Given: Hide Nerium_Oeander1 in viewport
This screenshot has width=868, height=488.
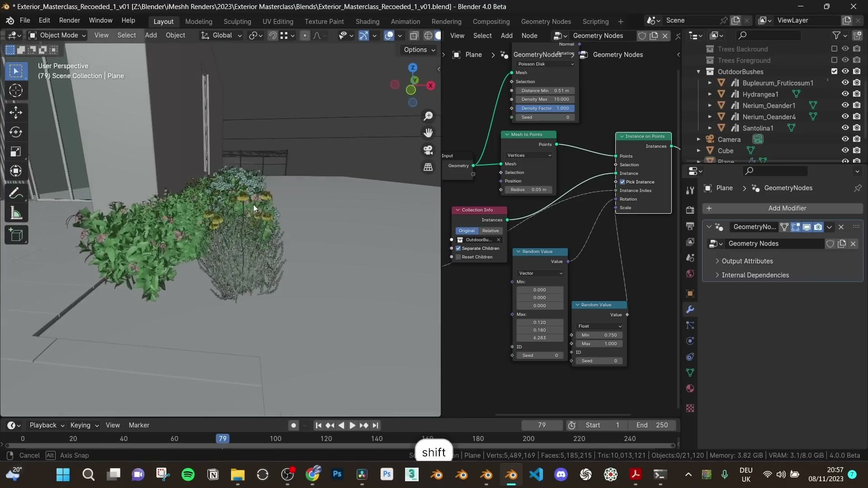Looking at the screenshot, I should (x=845, y=105).
